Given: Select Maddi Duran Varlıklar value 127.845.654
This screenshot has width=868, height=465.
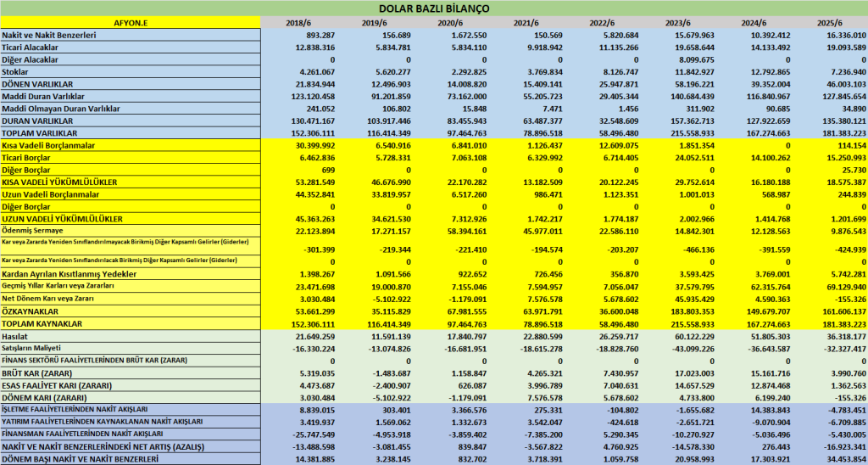Looking at the screenshot, I should 845,96.
